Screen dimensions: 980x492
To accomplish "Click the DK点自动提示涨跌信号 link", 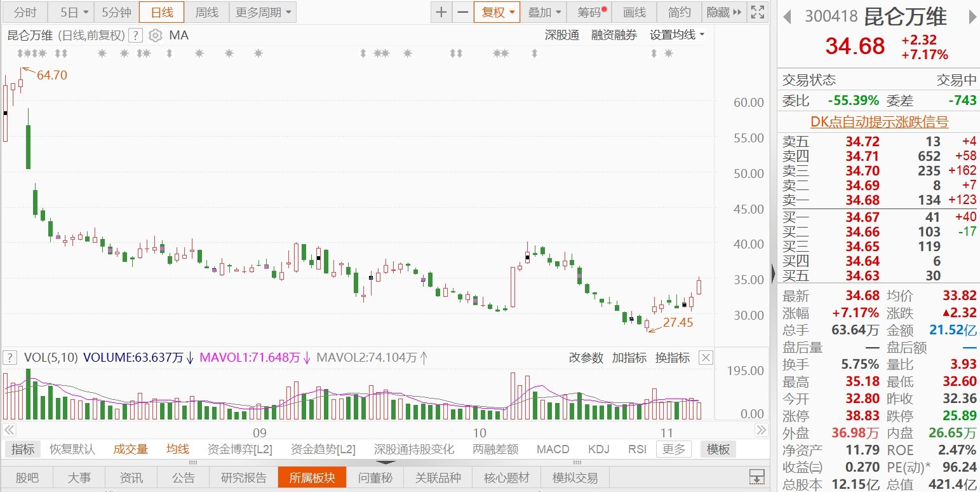I will click(x=878, y=121).
